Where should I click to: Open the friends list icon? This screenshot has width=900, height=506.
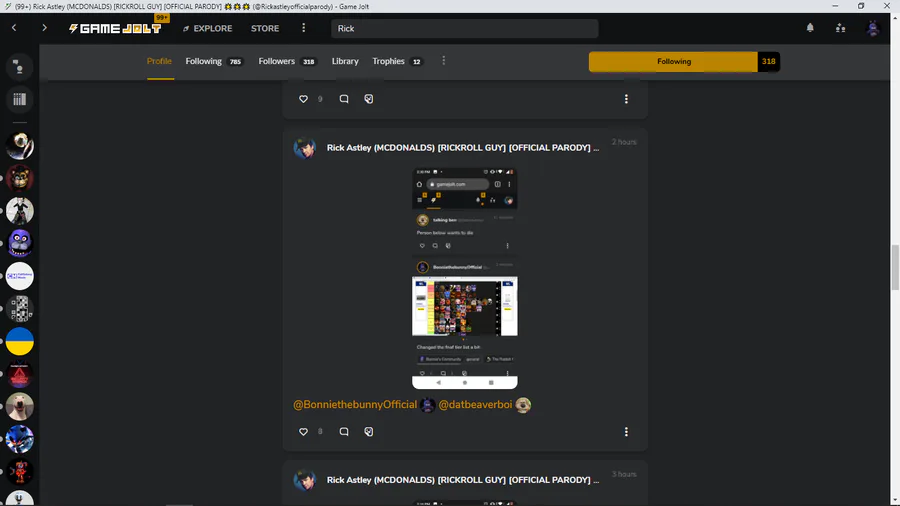(840, 28)
